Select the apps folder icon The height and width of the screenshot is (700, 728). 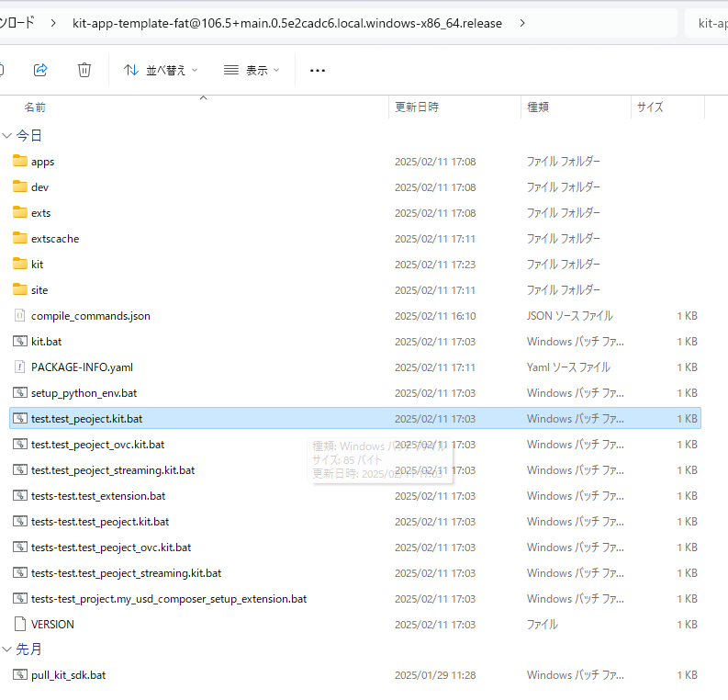pos(19,161)
